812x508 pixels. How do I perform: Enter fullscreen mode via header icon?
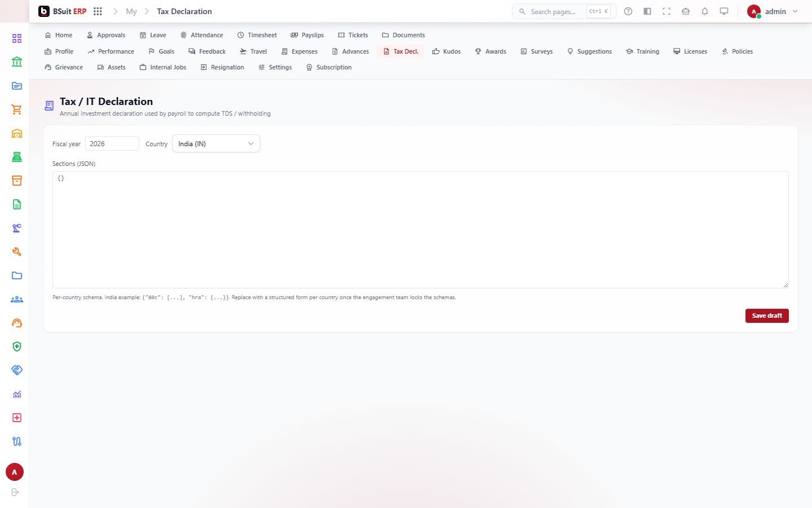[x=667, y=11]
